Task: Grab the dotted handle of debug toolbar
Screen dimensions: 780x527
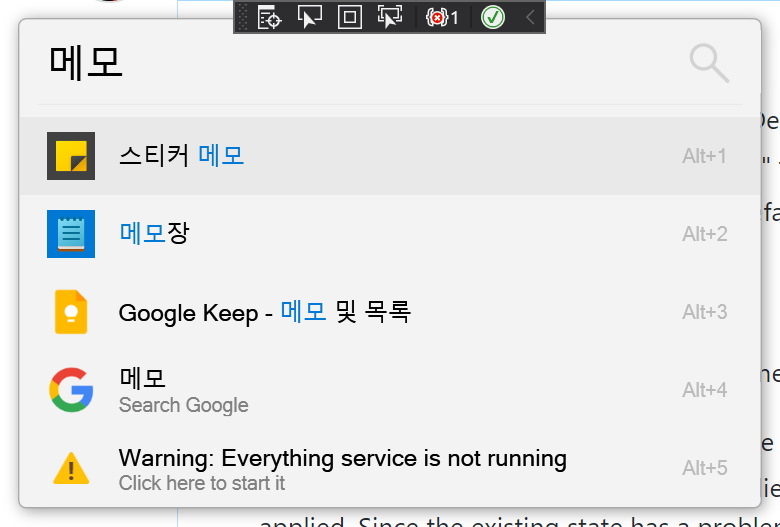Action: (243, 17)
